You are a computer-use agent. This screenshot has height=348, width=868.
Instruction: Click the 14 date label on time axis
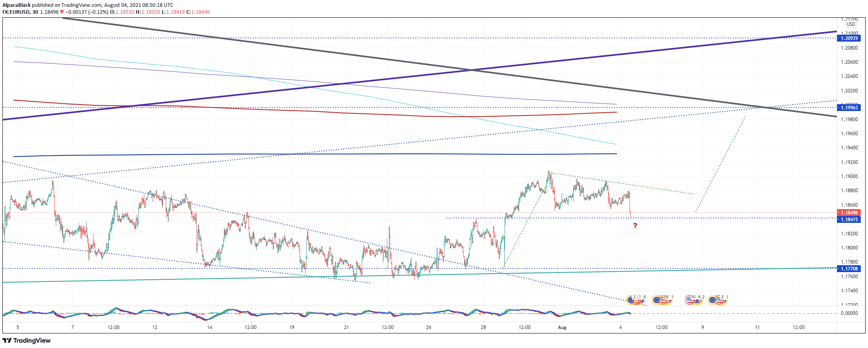coord(209,327)
